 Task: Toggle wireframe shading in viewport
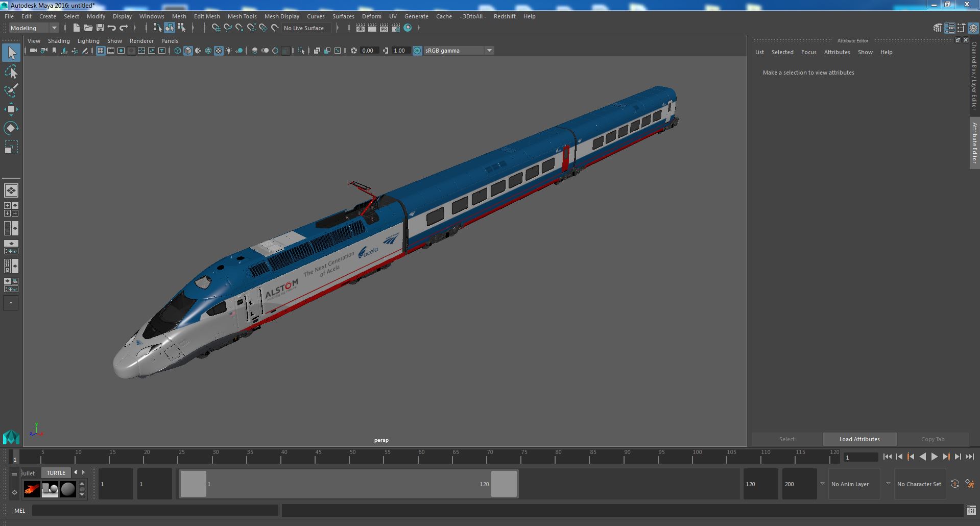pyautogui.click(x=178, y=51)
